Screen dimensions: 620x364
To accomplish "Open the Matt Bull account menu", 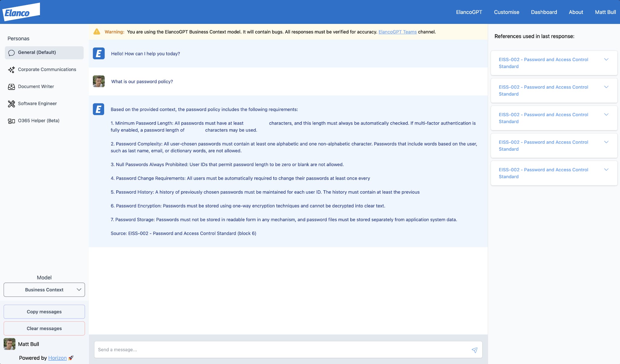I will [605, 12].
